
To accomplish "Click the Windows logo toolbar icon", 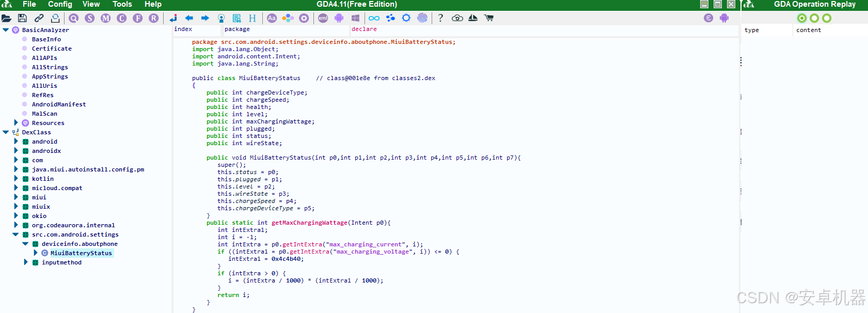I will coord(355,18).
